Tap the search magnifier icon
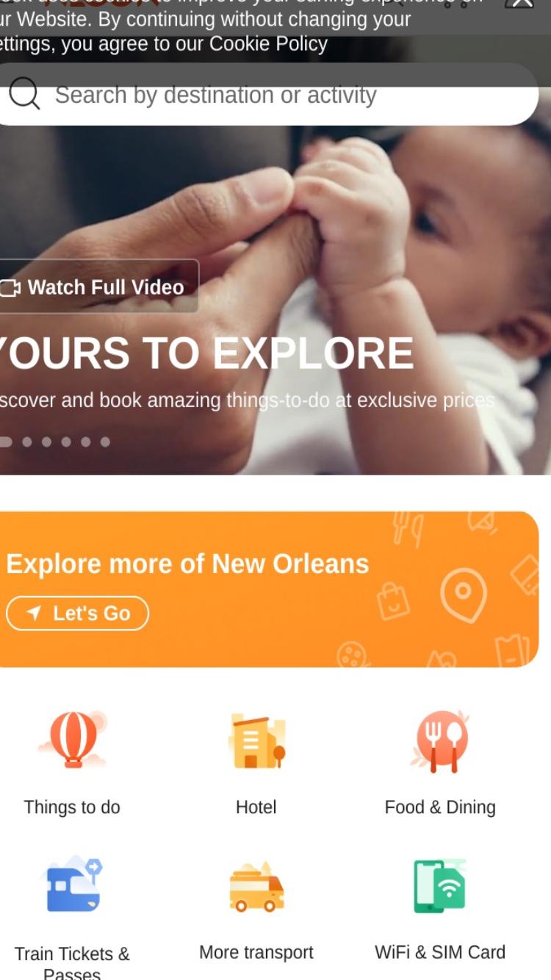The image size is (551, 980). click(24, 94)
